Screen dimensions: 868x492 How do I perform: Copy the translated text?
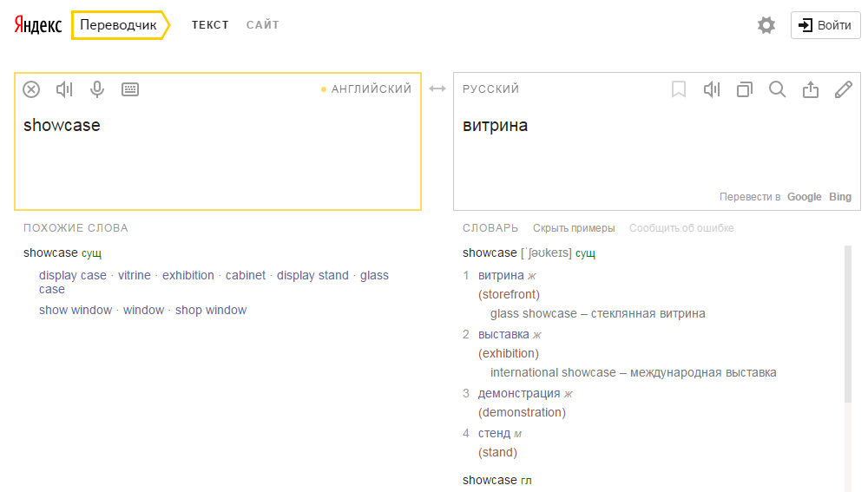pyautogui.click(x=745, y=89)
